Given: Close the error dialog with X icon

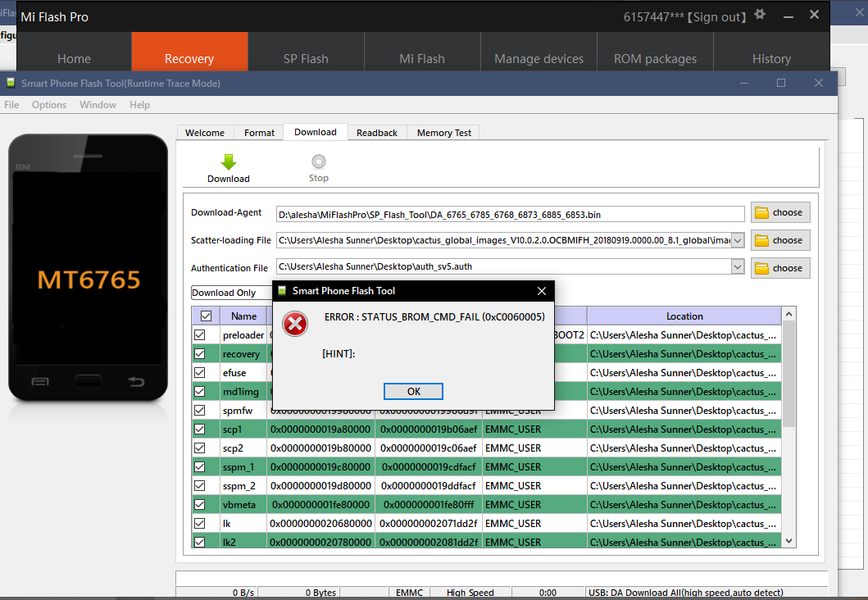Looking at the screenshot, I should tap(541, 291).
